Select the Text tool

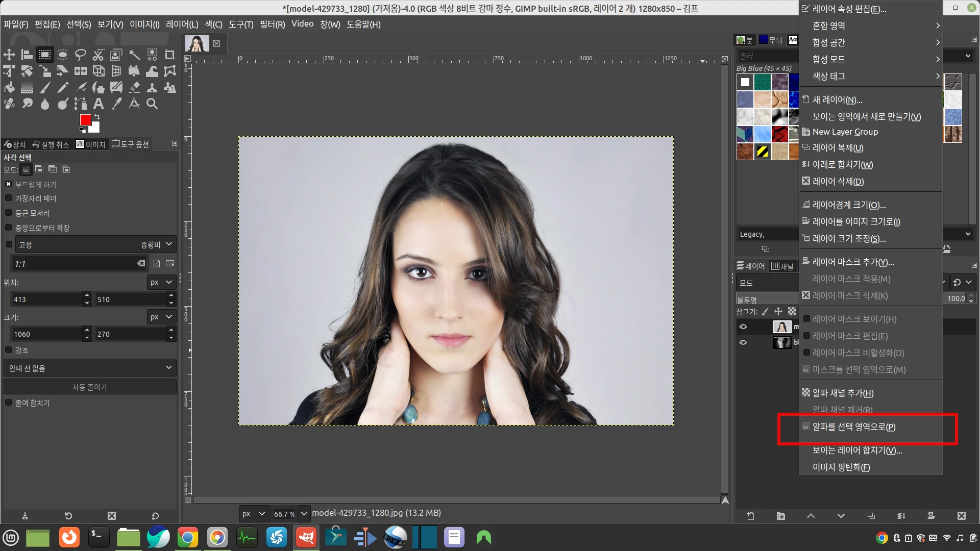99,104
